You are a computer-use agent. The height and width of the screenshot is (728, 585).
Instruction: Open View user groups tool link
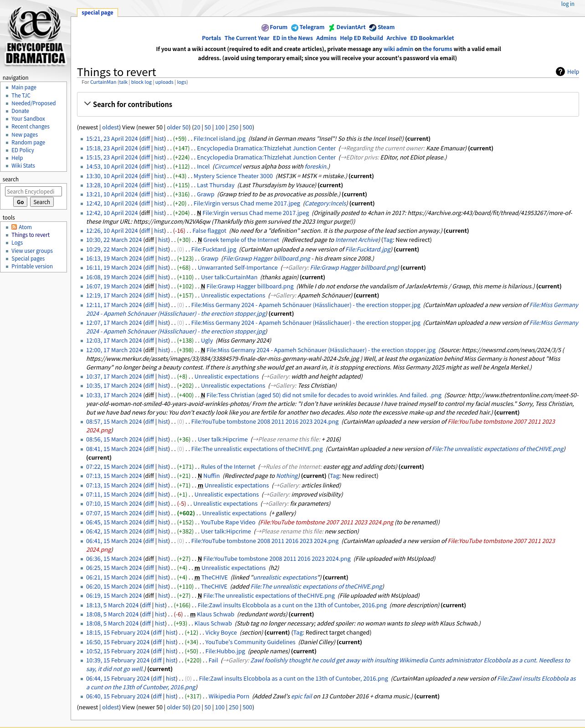(x=32, y=251)
